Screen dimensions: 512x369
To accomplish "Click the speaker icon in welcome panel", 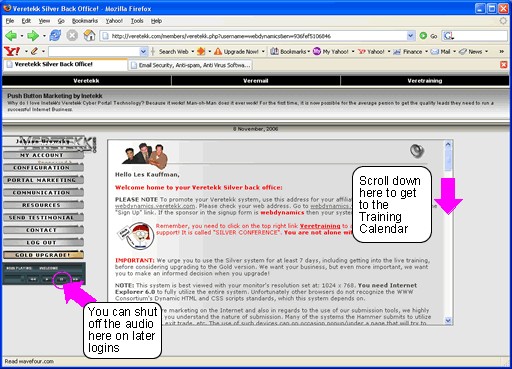I will [417, 151].
